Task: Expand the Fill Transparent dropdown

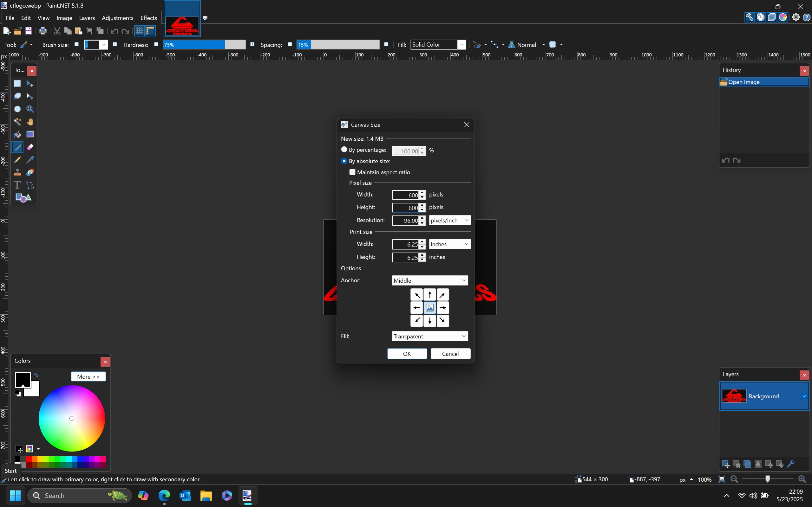Action: coord(430,336)
